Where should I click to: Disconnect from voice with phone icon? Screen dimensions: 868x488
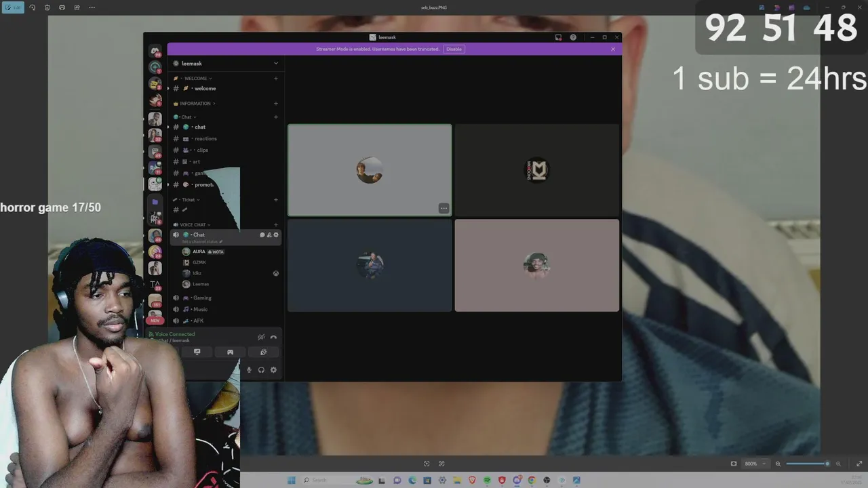point(273,337)
